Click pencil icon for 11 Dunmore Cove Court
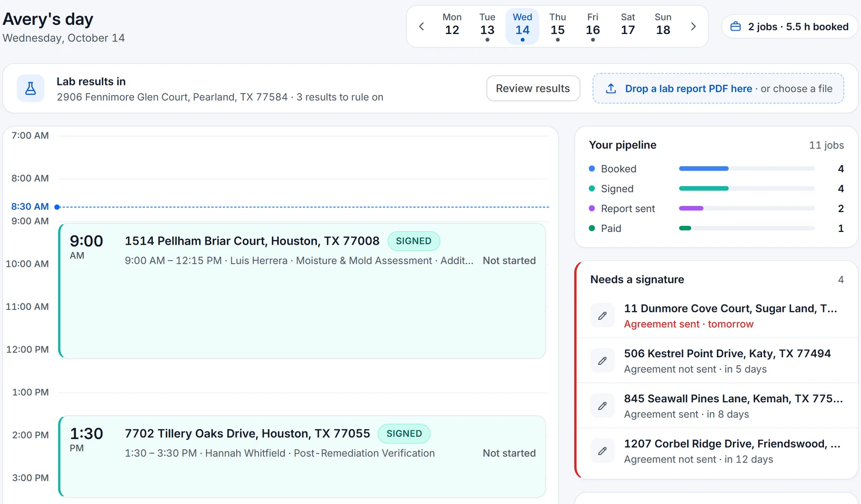Viewport: 861px width, 504px height. 603,316
